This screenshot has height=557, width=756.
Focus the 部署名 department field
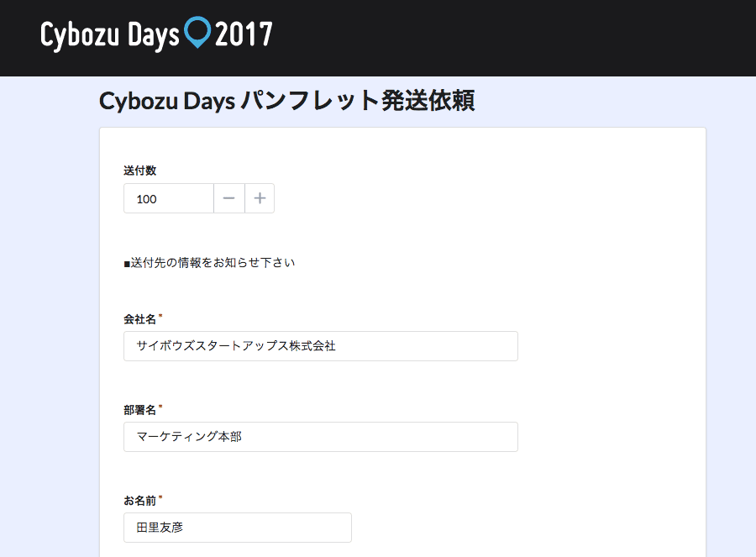tap(320, 437)
